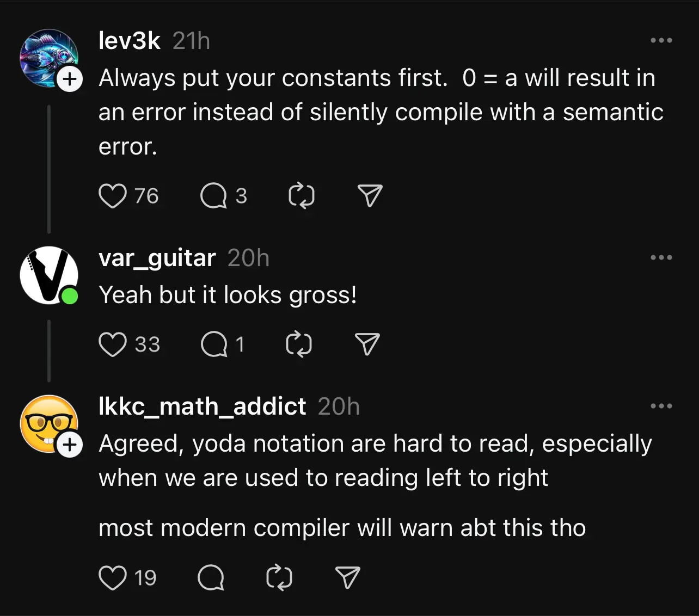This screenshot has height=616, width=699.
Task: Repost lev3k's post
Action: click(302, 196)
